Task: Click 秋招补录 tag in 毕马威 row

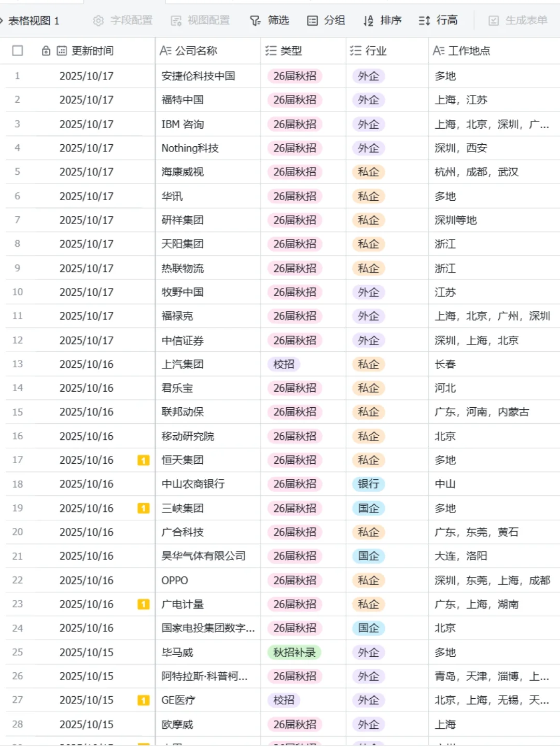Action: [295, 652]
